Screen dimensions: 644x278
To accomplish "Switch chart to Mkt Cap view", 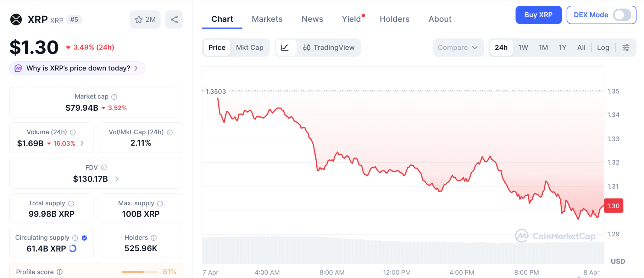I will click(250, 48).
